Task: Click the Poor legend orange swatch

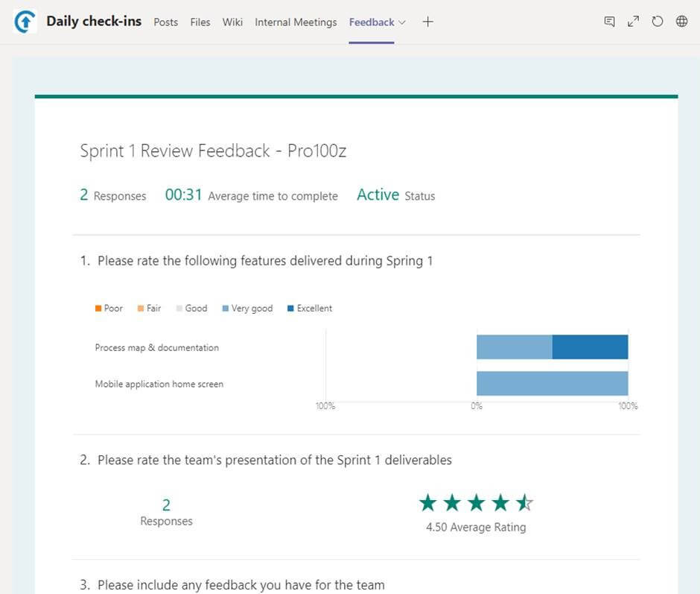Action: (x=98, y=309)
